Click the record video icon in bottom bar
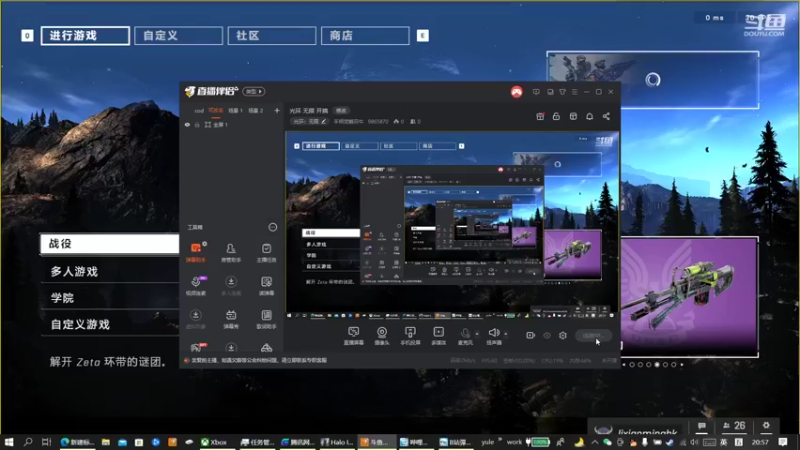800x450 pixels. tap(531, 335)
